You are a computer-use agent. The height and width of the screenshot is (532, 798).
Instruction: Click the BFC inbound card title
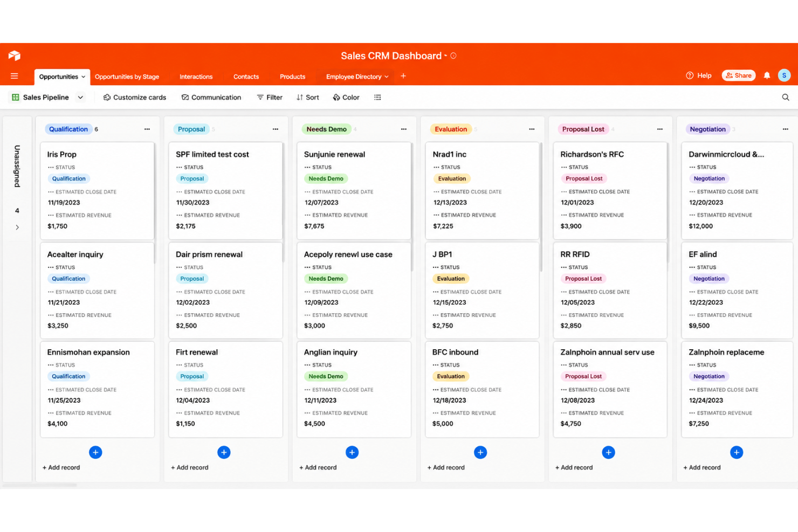tap(455, 352)
